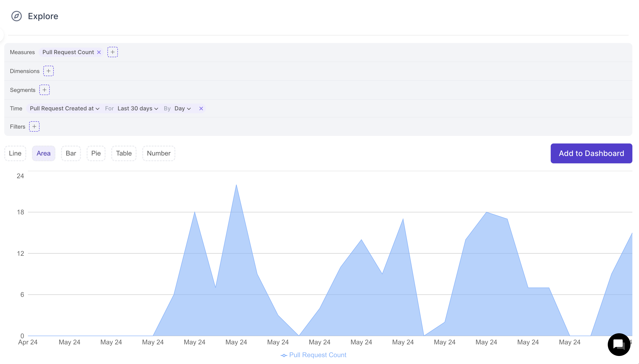This screenshot has width=639, height=364.
Task: Open the chat support bubble
Action: pyautogui.click(x=619, y=345)
